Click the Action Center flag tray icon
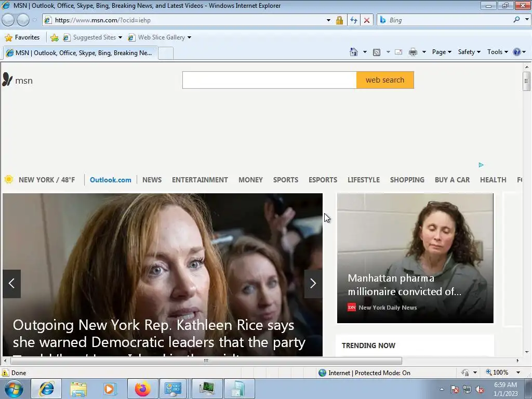 point(455,389)
